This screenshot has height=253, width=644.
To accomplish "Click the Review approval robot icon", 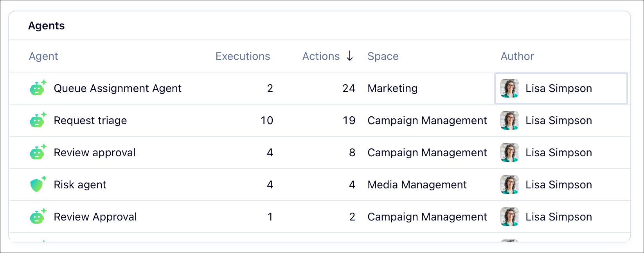I will (38, 152).
